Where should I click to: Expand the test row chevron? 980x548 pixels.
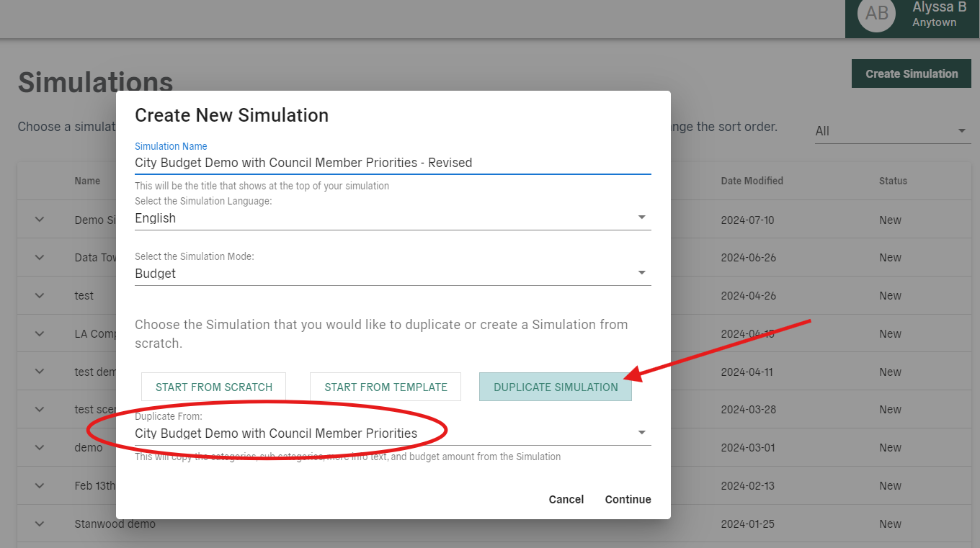40,295
